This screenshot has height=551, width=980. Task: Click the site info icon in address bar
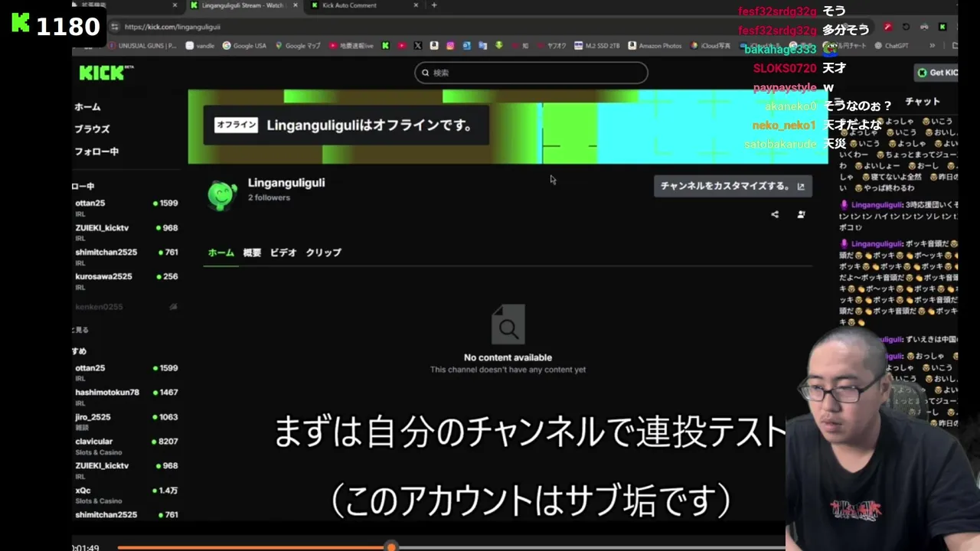115,27
